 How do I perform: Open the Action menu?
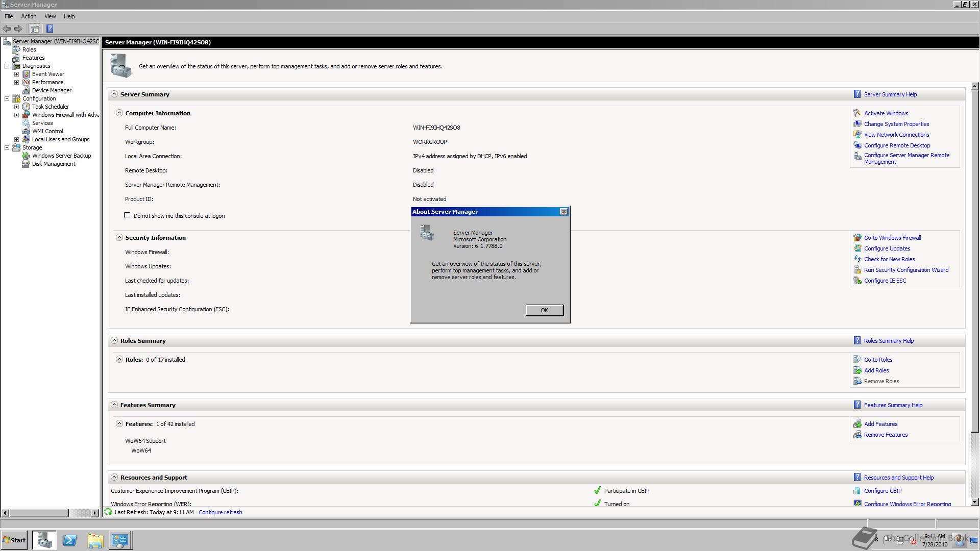29,16
